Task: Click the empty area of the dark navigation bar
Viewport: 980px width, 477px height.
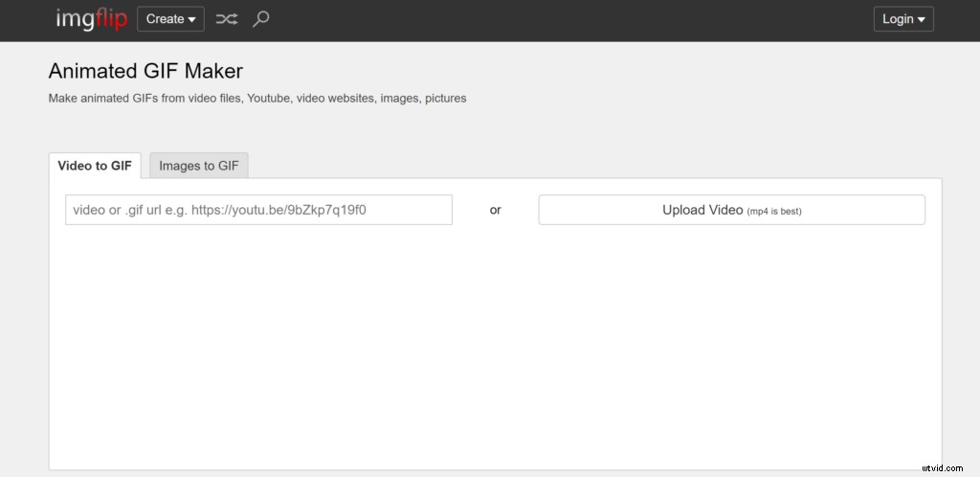Action: pyautogui.click(x=574, y=19)
